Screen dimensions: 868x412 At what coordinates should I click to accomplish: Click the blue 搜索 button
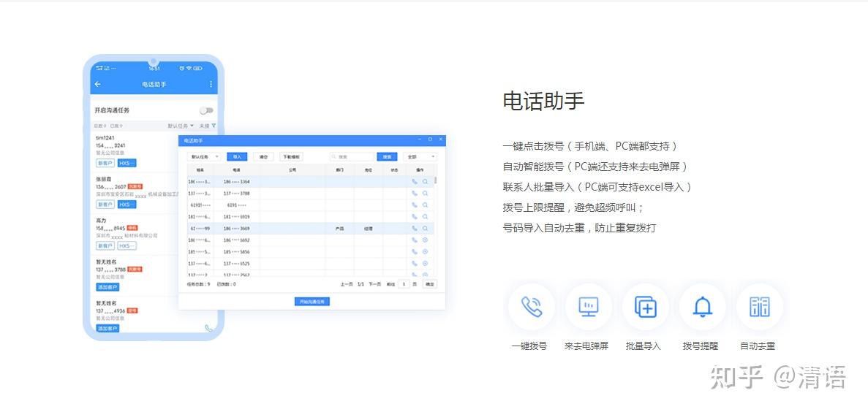pos(387,157)
